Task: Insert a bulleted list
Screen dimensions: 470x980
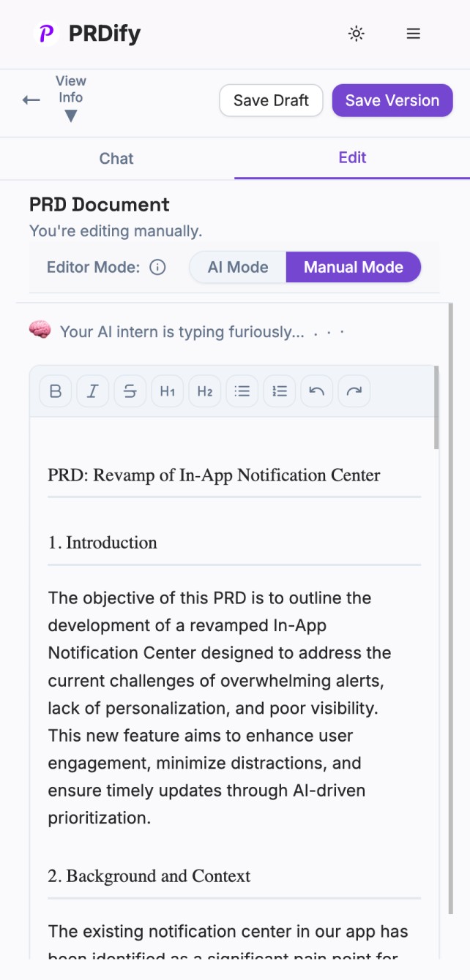Action: point(242,391)
